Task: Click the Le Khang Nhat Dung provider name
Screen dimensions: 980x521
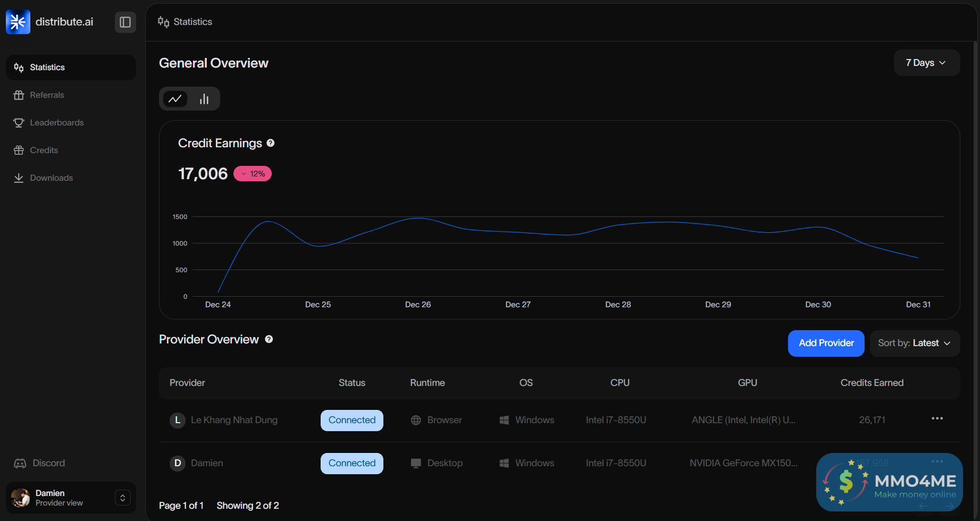Action: pos(234,420)
